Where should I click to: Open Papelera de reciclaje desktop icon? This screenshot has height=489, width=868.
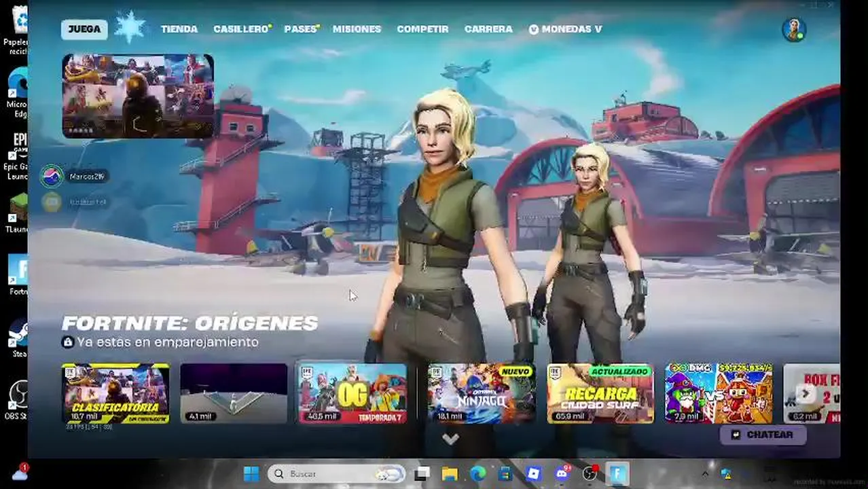pos(18,31)
